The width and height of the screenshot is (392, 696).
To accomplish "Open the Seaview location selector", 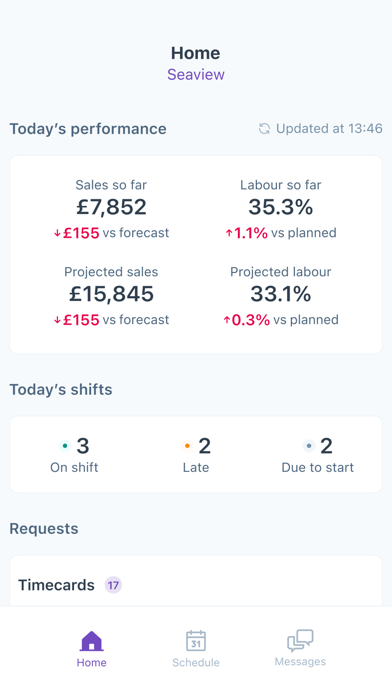I will coord(196,74).
